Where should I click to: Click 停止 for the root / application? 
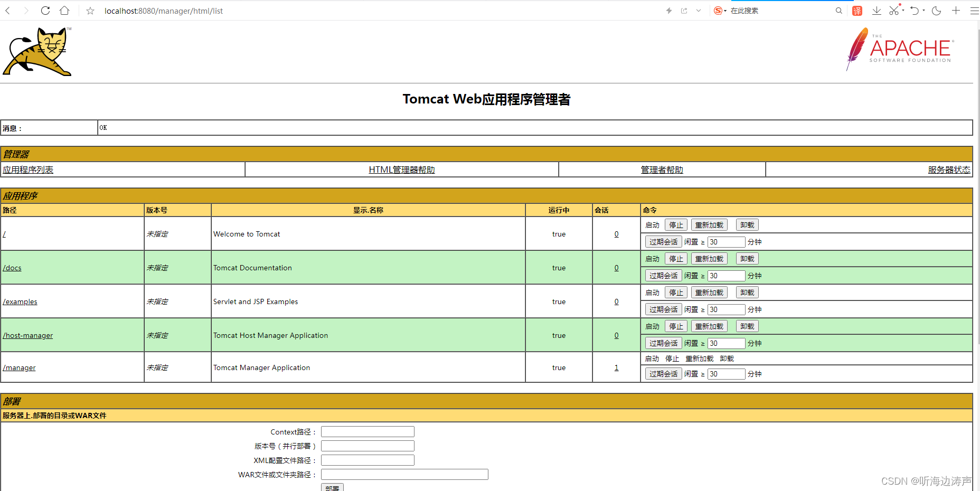[676, 225]
